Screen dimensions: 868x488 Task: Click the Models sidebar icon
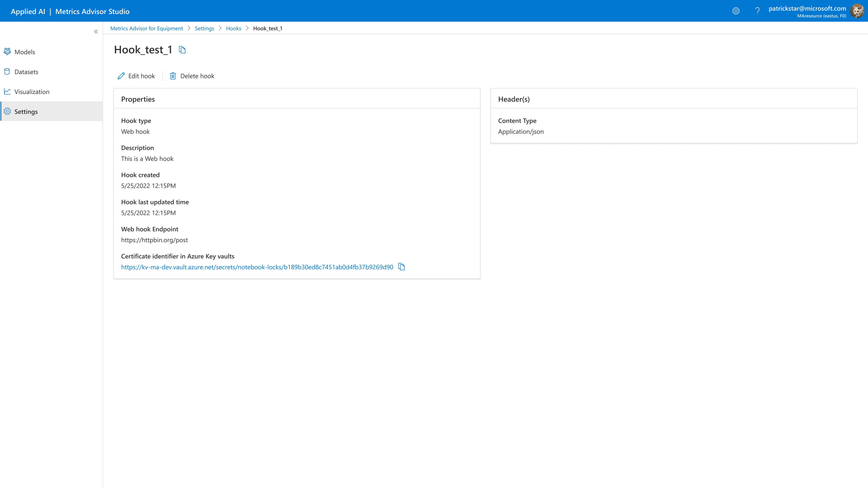7,52
